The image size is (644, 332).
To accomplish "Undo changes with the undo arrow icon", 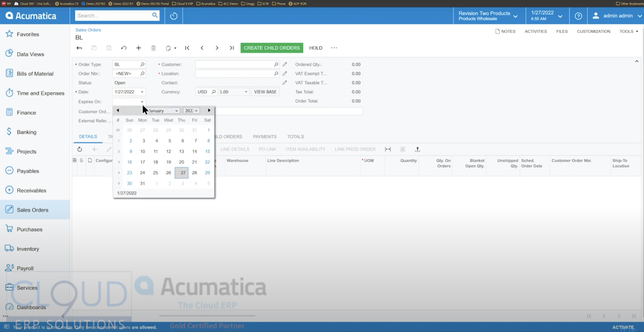I will (124, 48).
